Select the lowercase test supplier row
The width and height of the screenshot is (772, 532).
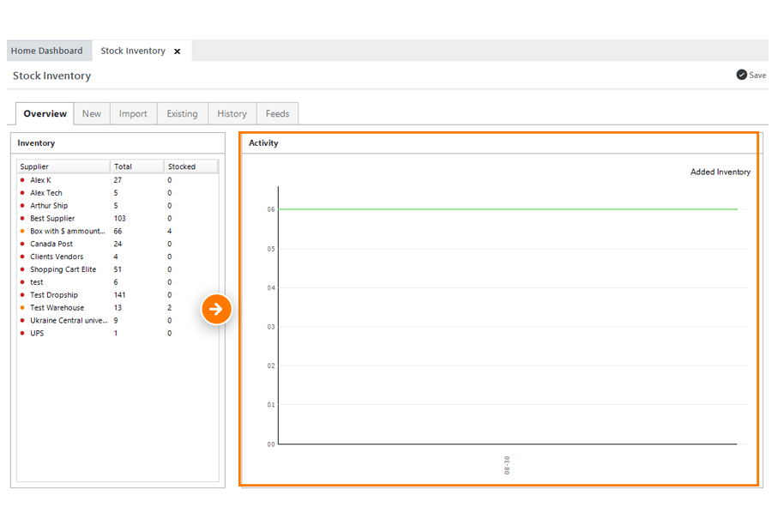click(x=118, y=283)
